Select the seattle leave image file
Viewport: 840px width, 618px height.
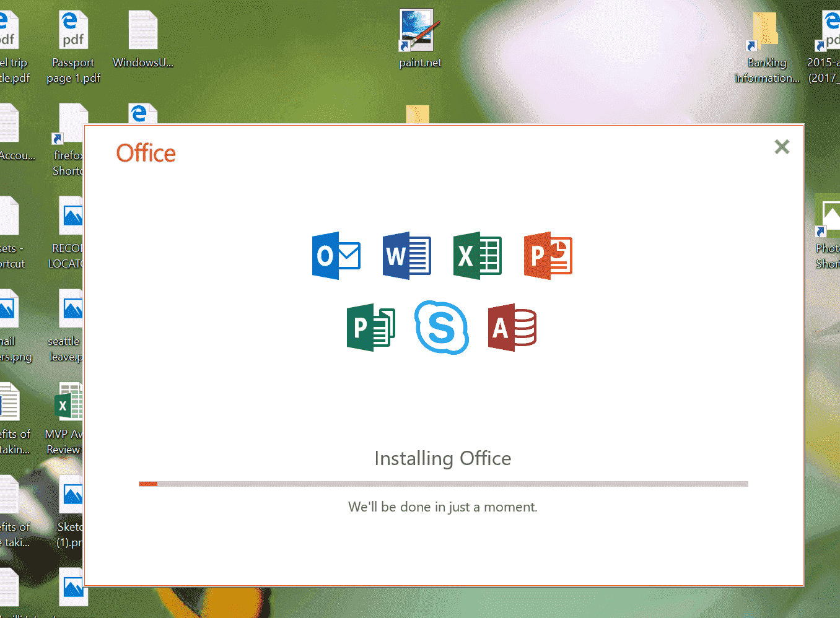tap(66, 326)
